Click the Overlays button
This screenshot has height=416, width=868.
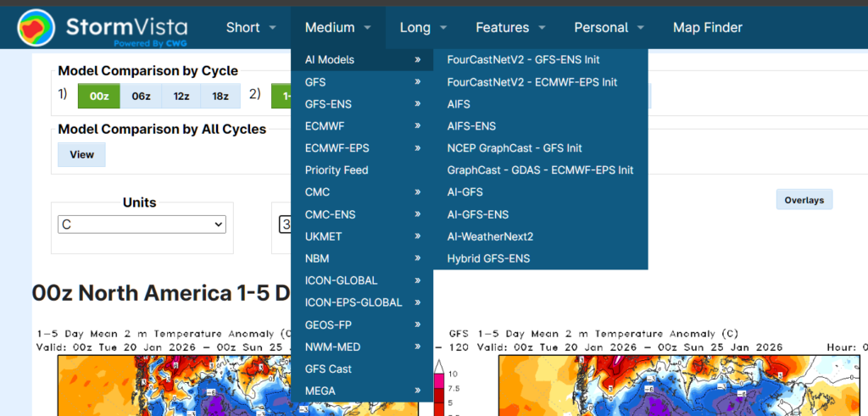pyautogui.click(x=804, y=200)
